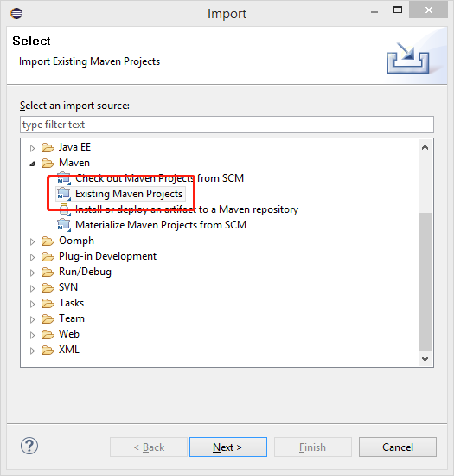Image resolution: width=454 pixels, height=476 pixels.
Task: Click the Existing Maven Projects icon
Action: click(x=64, y=194)
